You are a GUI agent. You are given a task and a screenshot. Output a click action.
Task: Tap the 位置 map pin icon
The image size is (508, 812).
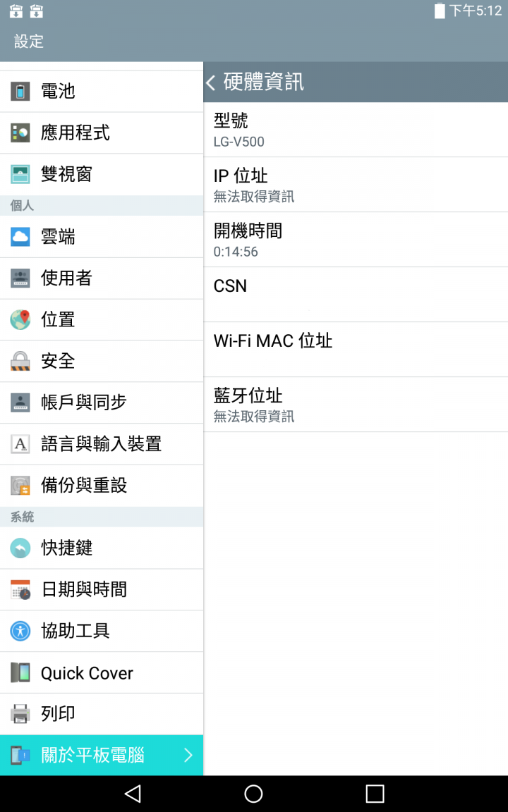pos(20,319)
